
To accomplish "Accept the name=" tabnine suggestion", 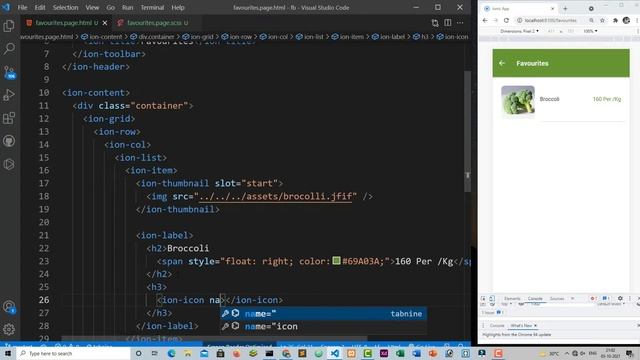I will click(x=323, y=313).
